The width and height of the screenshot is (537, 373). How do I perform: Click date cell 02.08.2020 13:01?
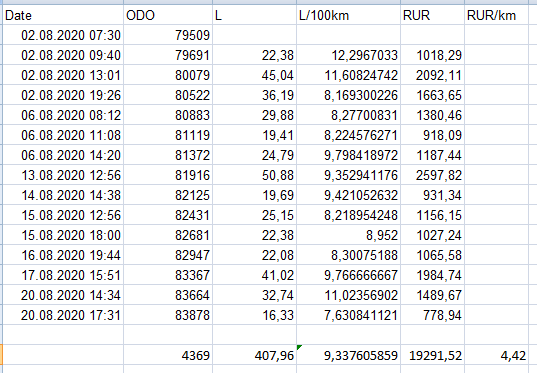pyautogui.click(x=63, y=75)
